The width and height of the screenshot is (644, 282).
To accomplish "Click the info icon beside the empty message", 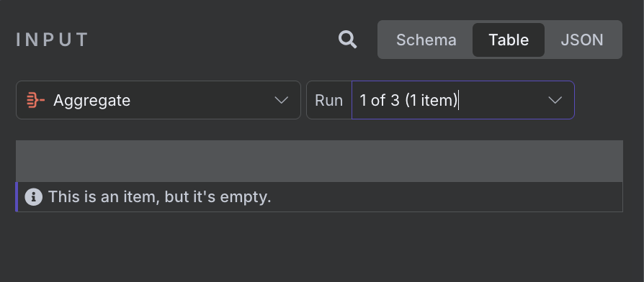I will tap(34, 197).
